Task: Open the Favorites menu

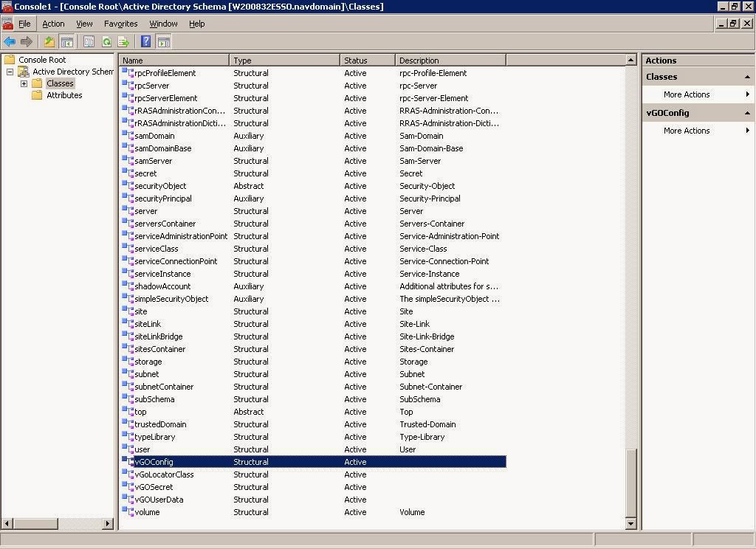Action: click(120, 24)
